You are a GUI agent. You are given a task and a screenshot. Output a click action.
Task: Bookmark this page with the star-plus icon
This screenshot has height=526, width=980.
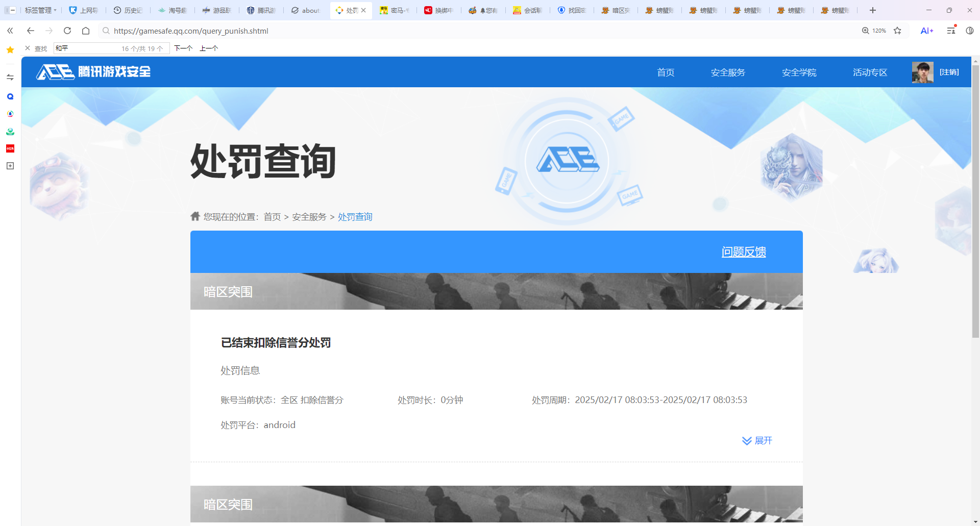pyautogui.click(x=897, y=31)
